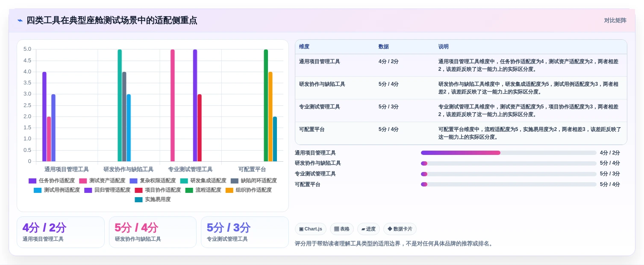Screen dimensions: 644x265
Task: Click the blue-violet bar of 通用项目管理工具
Action: pos(53,128)
